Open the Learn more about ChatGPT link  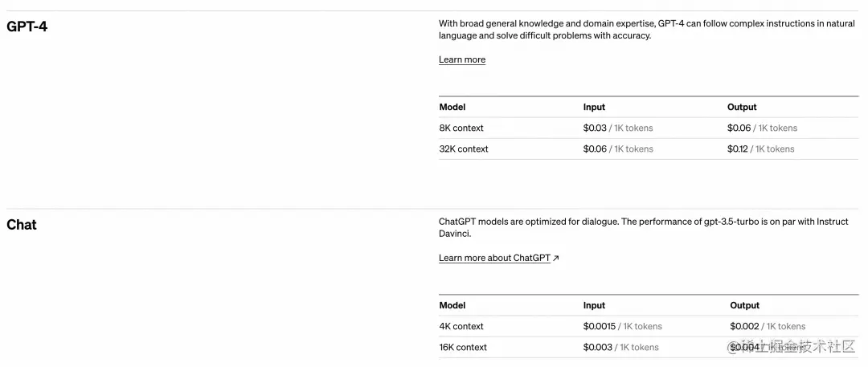click(x=494, y=258)
